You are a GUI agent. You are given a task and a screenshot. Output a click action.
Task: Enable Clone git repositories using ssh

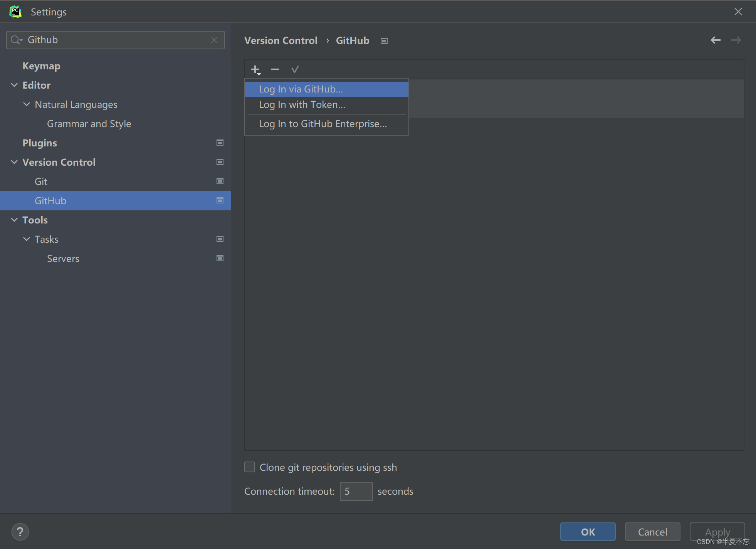[249, 467]
